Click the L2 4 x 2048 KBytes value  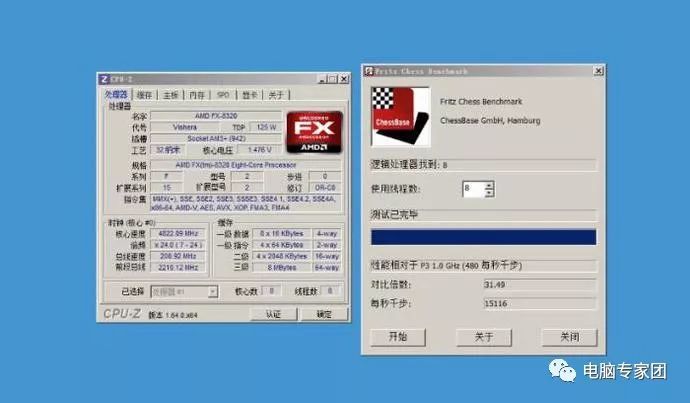(x=282, y=256)
